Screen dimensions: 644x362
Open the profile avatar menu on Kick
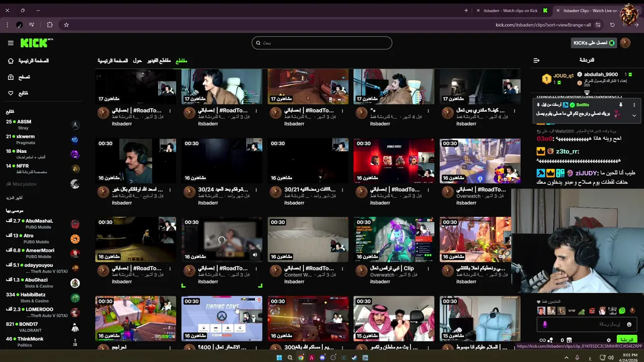tap(625, 43)
